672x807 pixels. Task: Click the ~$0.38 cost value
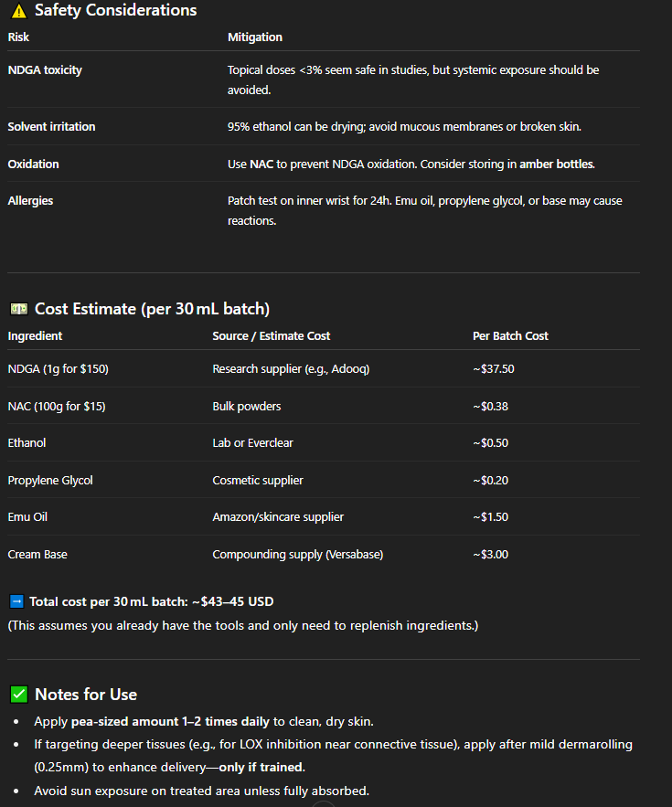point(490,407)
